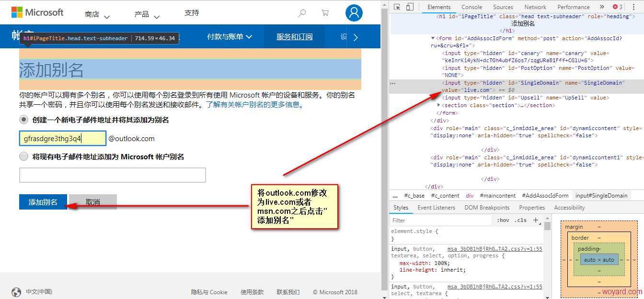This screenshot has height=299, width=644.
Task: Toggle the :hov element state panel
Action: [x=503, y=221]
